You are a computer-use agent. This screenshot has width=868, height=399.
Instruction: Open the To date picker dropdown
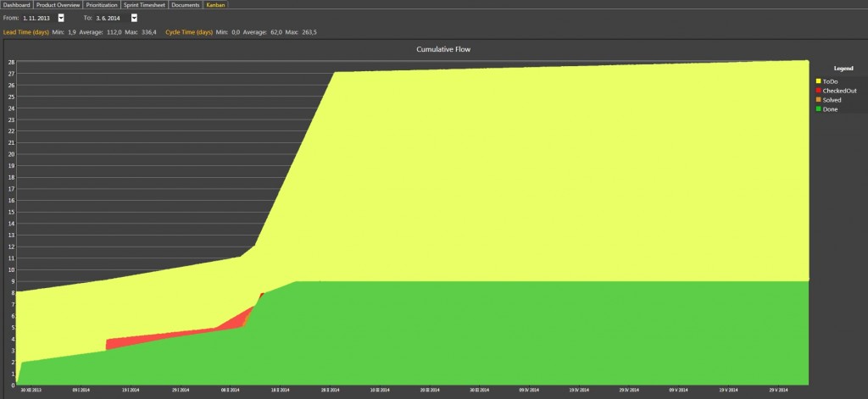tap(134, 18)
